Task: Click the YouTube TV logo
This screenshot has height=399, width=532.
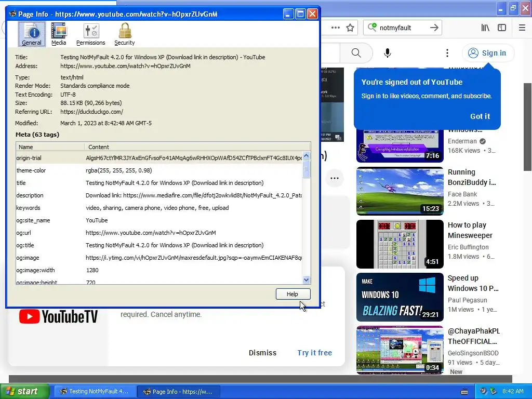Action: click(58, 316)
